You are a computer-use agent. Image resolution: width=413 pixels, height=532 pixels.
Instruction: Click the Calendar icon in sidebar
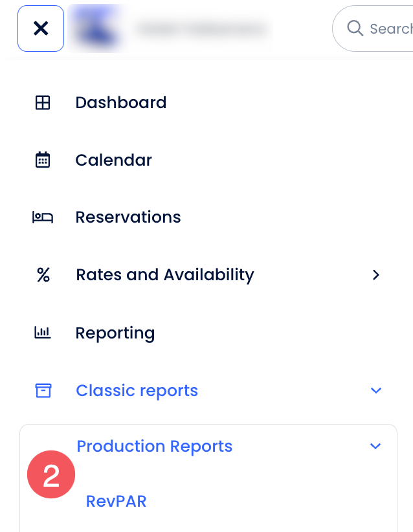coord(43,160)
